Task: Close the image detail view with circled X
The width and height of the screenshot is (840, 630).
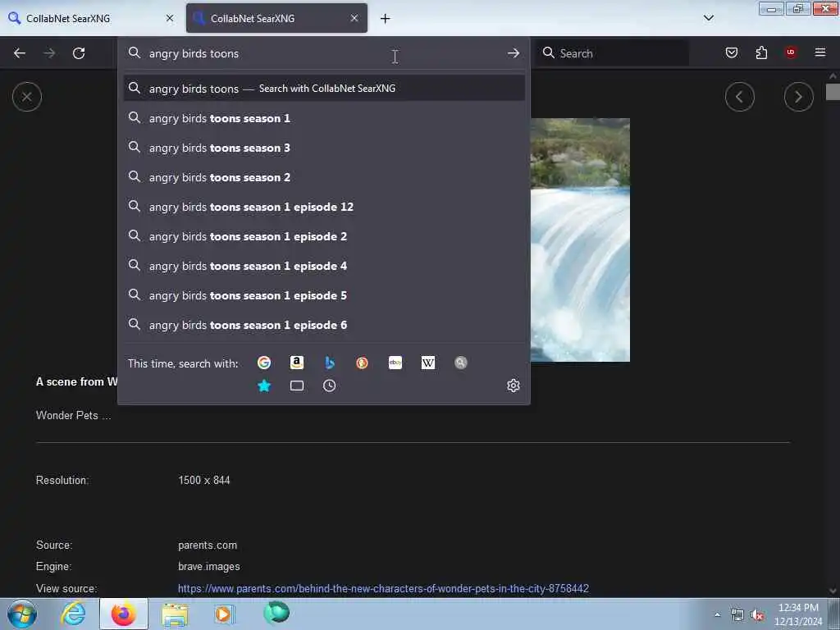Action: pos(27,97)
